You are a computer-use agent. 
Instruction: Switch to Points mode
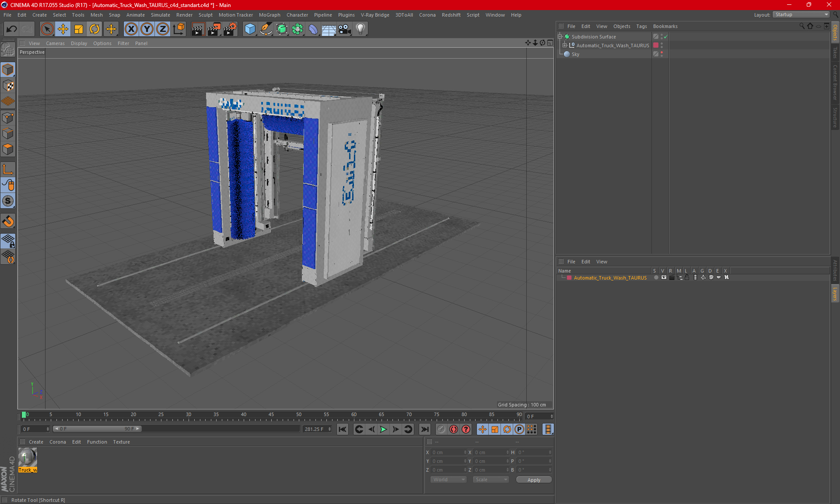8,118
